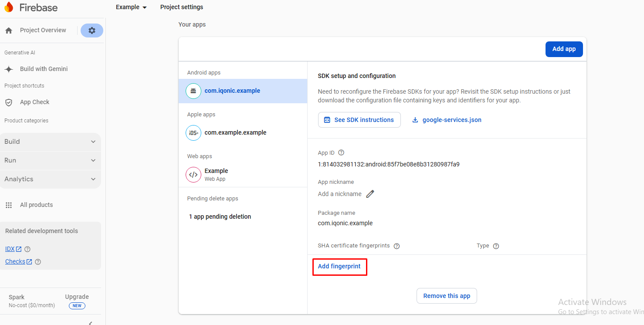Click the external-link icon next to Checks
644x325 pixels.
[29, 262]
